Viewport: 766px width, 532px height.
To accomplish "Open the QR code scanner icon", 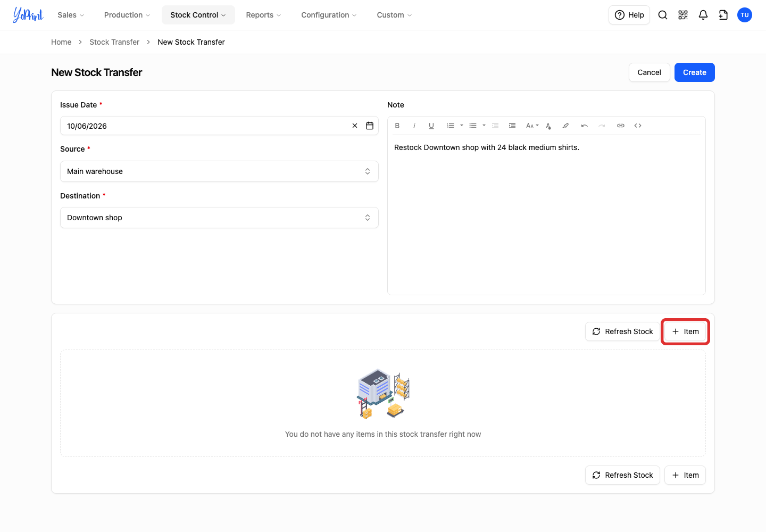I will click(683, 15).
